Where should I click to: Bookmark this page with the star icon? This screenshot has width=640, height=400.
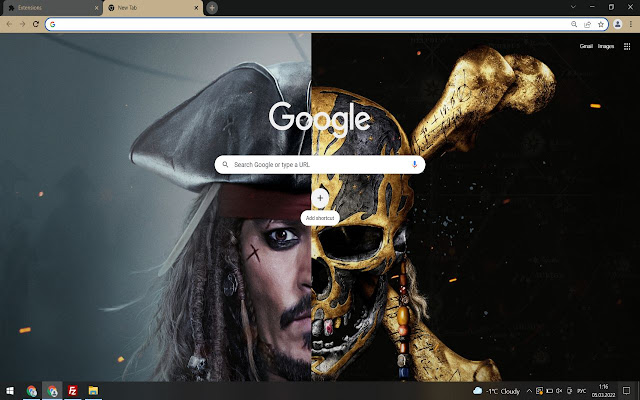[x=600, y=24]
